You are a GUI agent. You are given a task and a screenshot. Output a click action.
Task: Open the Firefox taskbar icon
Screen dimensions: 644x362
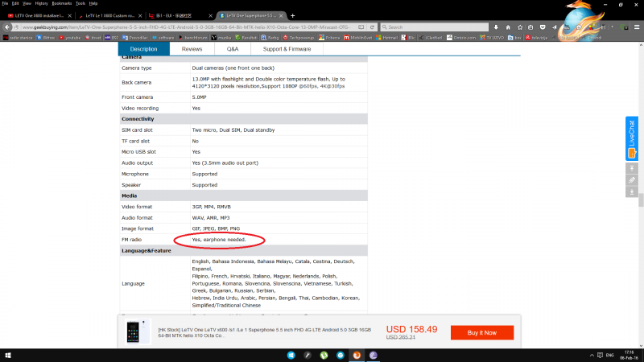pos(357,356)
